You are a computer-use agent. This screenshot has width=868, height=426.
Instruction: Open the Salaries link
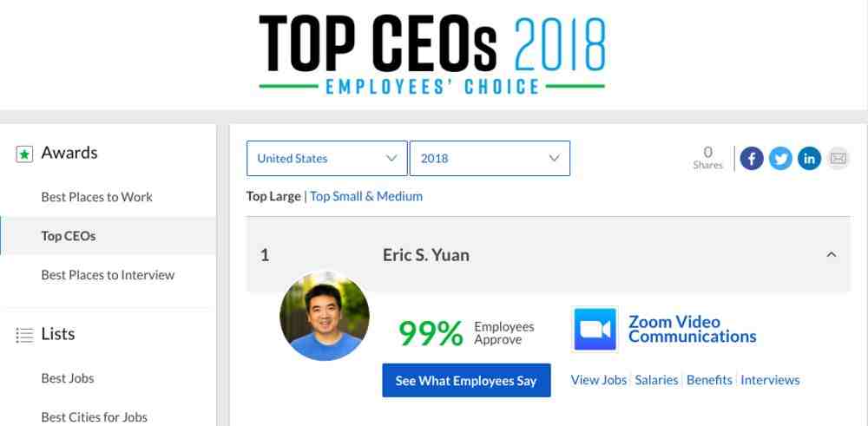pyautogui.click(x=656, y=380)
